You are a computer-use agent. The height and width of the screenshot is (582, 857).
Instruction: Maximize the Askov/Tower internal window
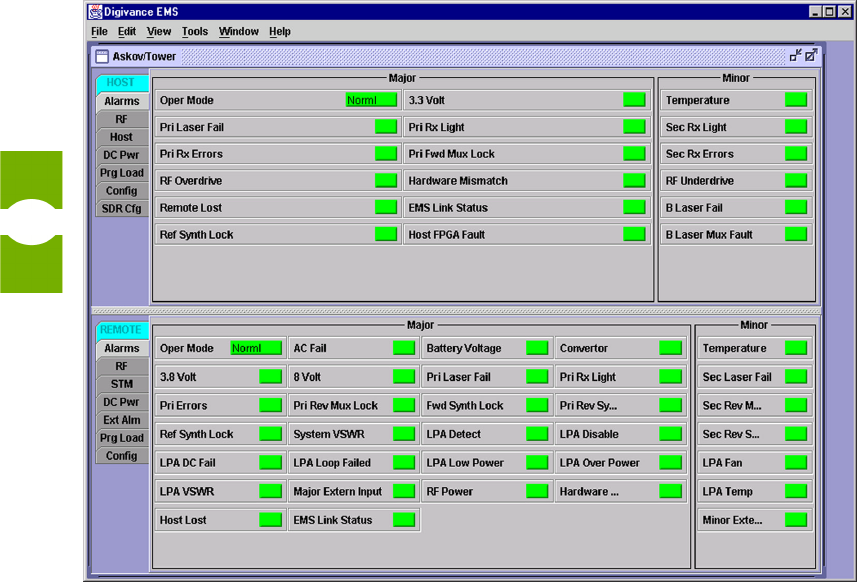point(811,55)
